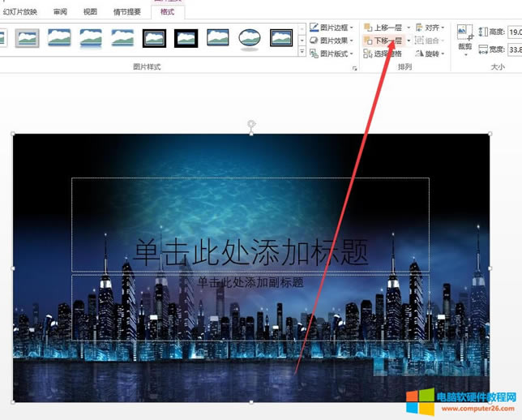The width and height of the screenshot is (522, 420).
Task: Switch to the 审阅 (Review) tab
Action: [x=60, y=12]
